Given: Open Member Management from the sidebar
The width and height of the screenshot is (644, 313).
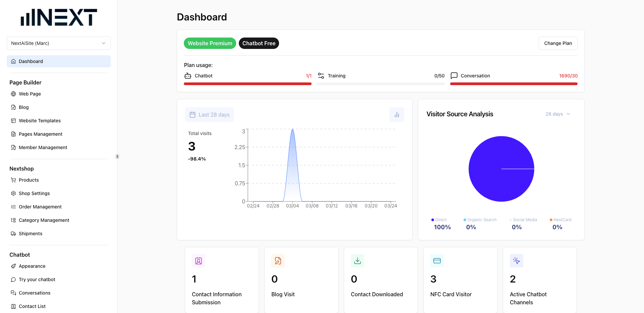Looking at the screenshot, I should (43, 147).
